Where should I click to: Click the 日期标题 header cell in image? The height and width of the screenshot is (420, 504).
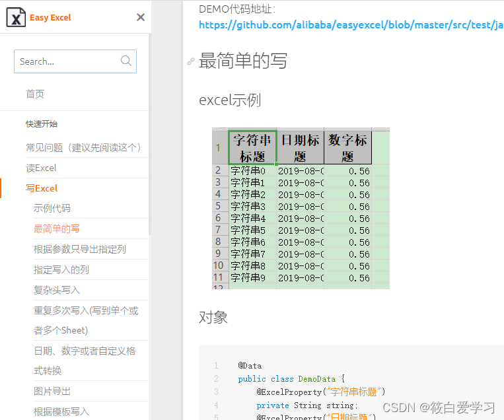300,148
